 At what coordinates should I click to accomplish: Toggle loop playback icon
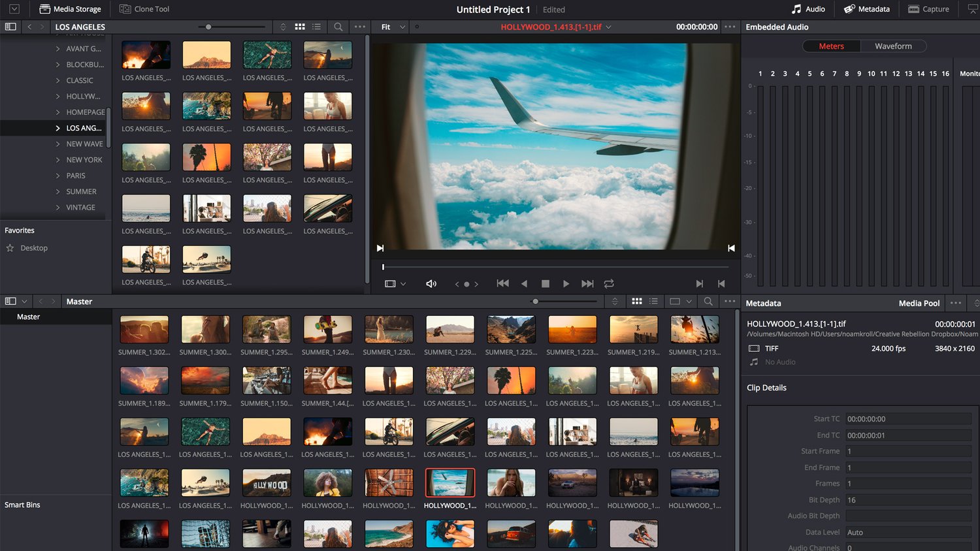(x=609, y=284)
